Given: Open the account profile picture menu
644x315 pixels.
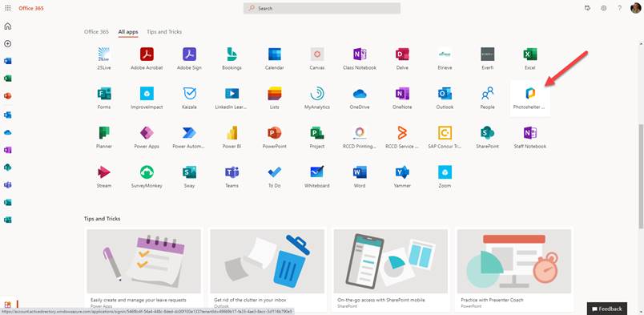Looking at the screenshot, I should [635, 8].
